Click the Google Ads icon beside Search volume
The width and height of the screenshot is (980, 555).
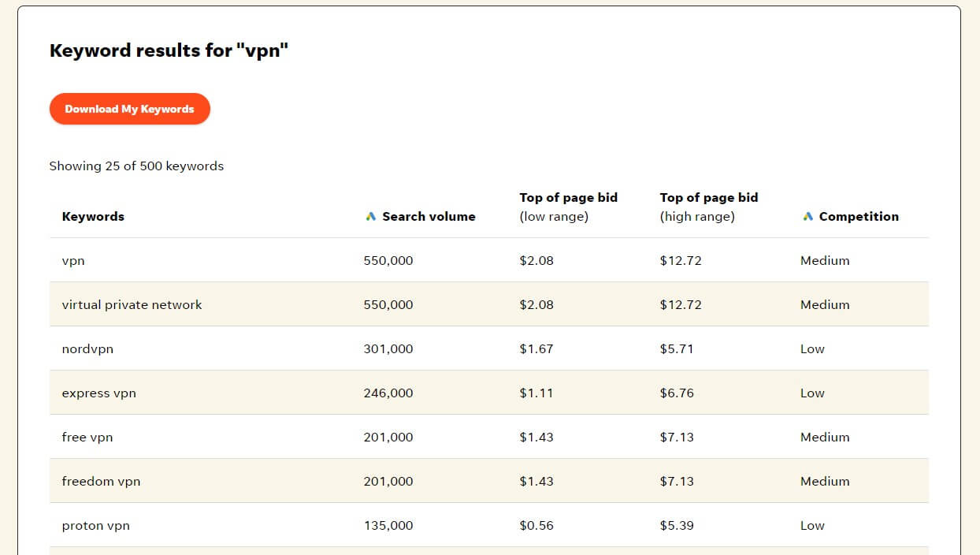(x=371, y=217)
